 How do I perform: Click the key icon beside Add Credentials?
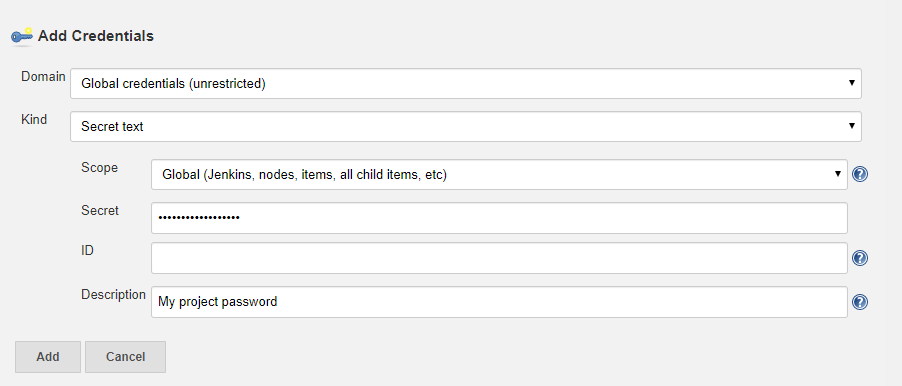point(22,36)
